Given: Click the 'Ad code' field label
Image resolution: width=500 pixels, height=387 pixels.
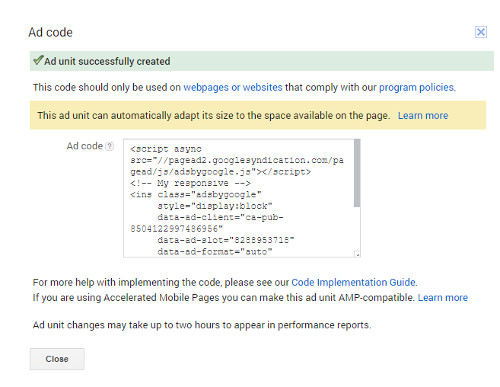Looking at the screenshot, I should pyautogui.click(x=85, y=146).
